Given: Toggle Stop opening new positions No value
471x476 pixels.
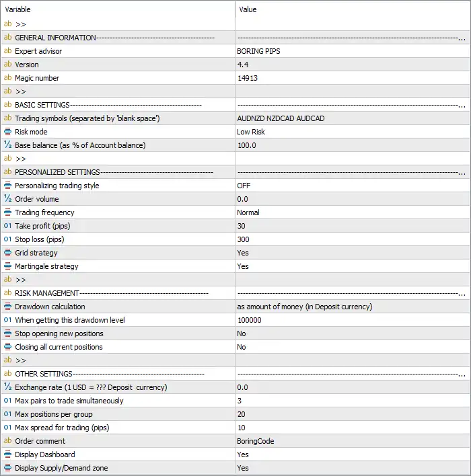Looking at the screenshot, I should (353, 333).
